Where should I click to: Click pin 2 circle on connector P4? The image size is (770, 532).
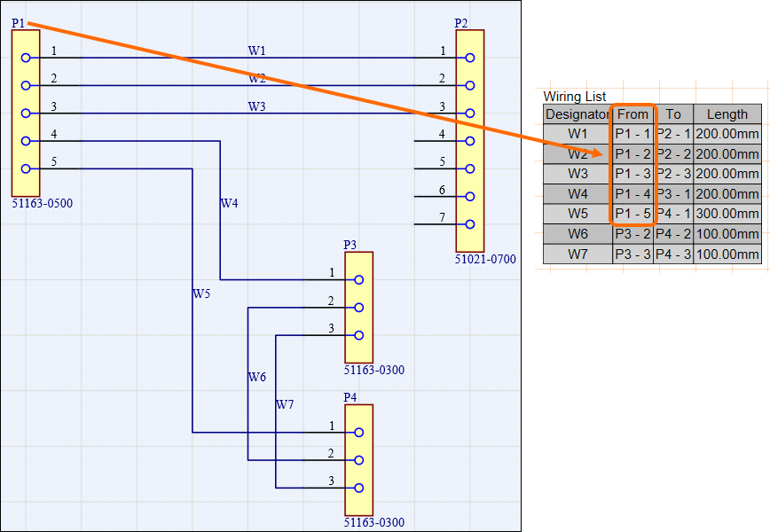tap(359, 460)
